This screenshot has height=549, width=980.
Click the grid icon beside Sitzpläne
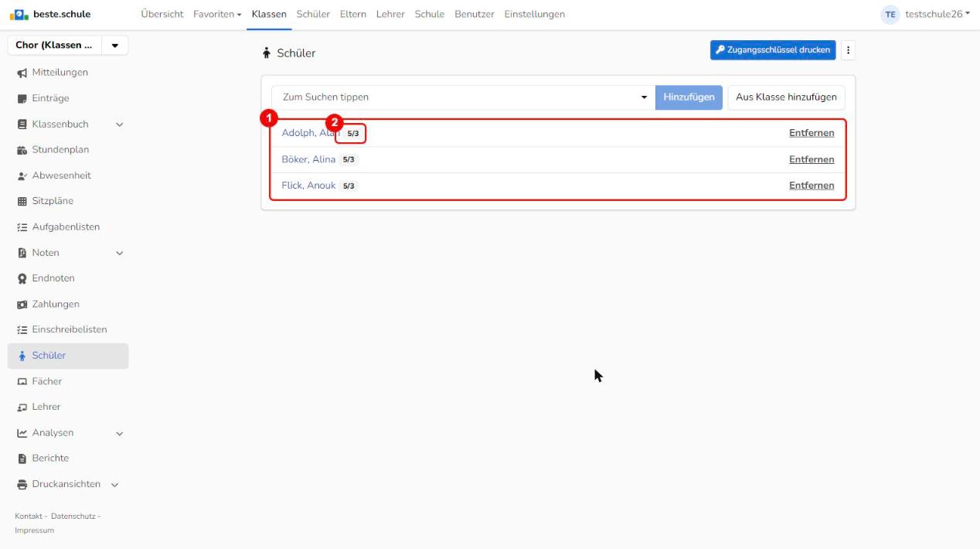pos(21,201)
